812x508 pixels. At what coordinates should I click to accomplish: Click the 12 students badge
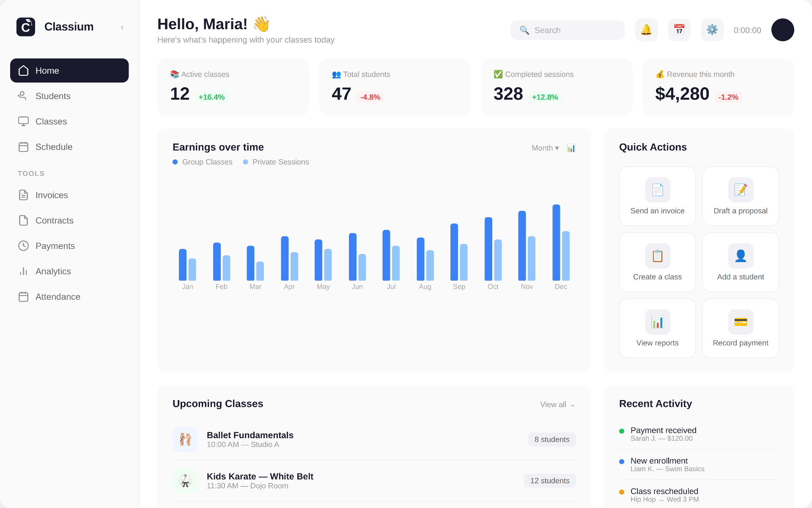coord(550,480)
